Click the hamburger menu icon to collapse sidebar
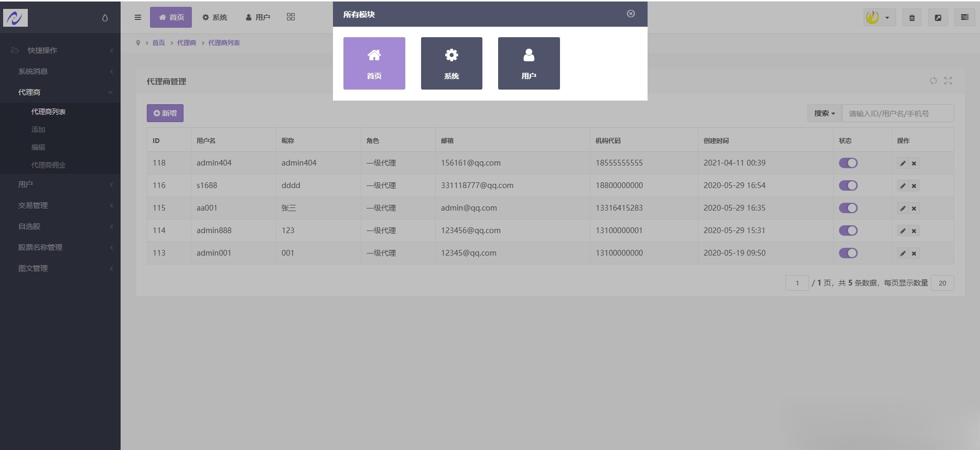Viewport: 980px width, 450px height. (x=138, y=17)
